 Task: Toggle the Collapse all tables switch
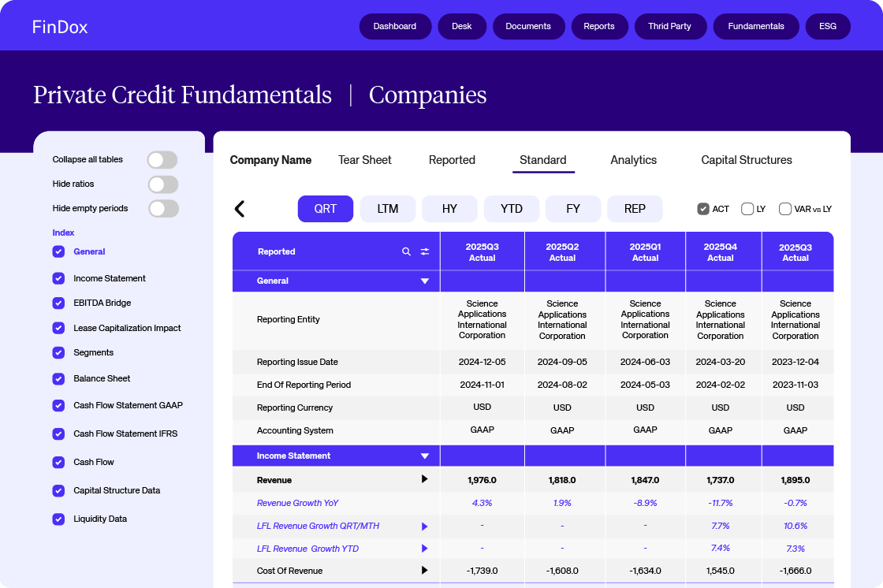(162, 160)
